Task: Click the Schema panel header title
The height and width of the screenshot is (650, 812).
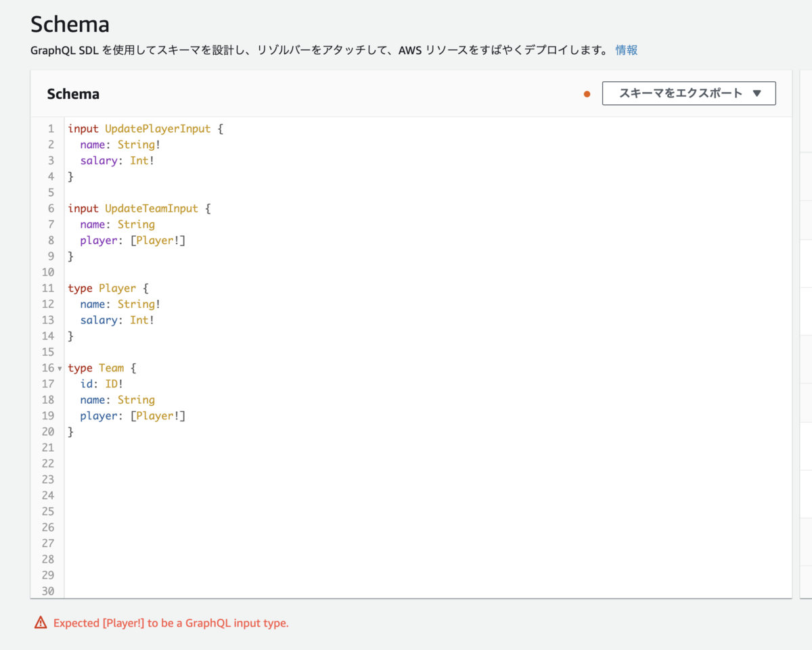Action: (x=73, y=94)
